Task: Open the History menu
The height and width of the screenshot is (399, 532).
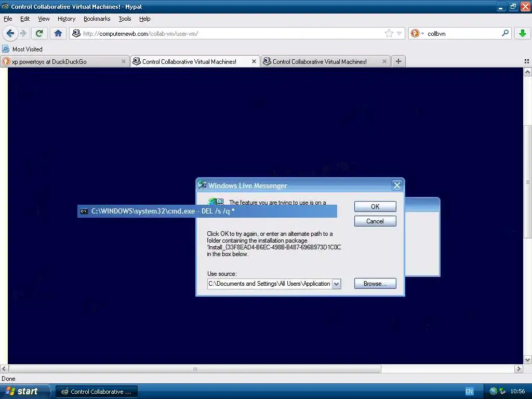Action: tap(66, 19)
